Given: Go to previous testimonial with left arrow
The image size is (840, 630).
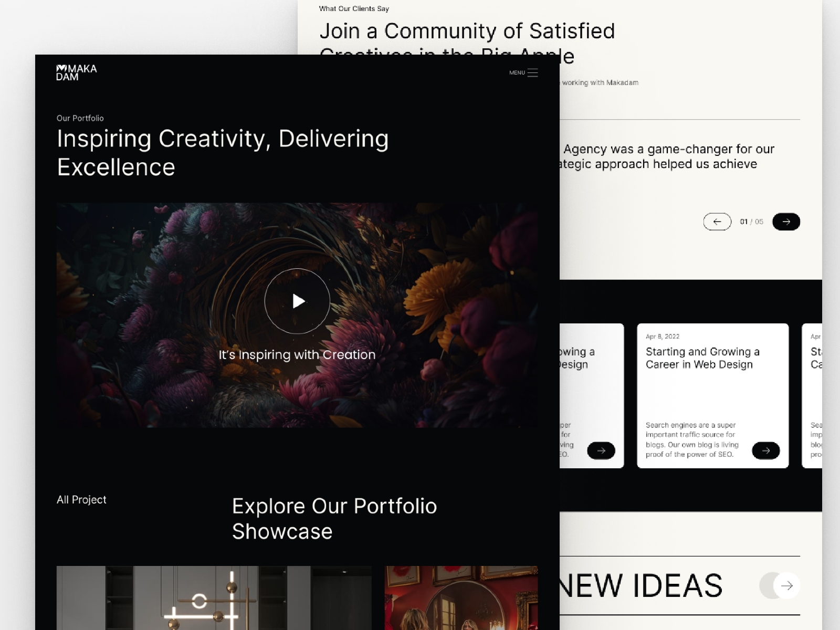Looking at the screenshot, I should pyautogui.click(x=717, y=222).
